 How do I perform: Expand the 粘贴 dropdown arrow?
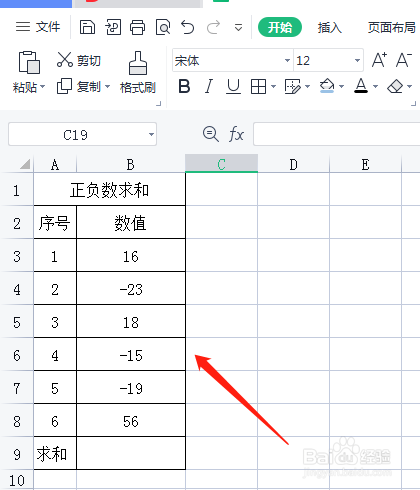pos(43,87)
